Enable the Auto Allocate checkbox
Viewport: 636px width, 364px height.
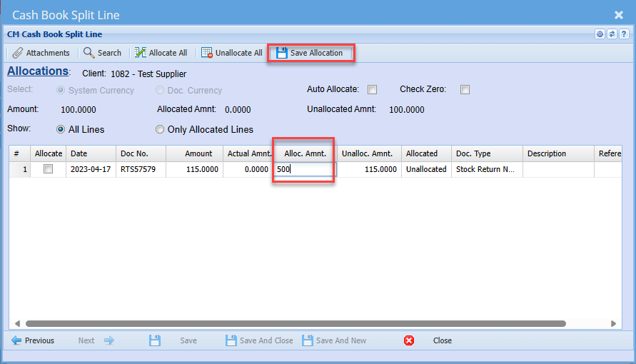pos(372,90)
